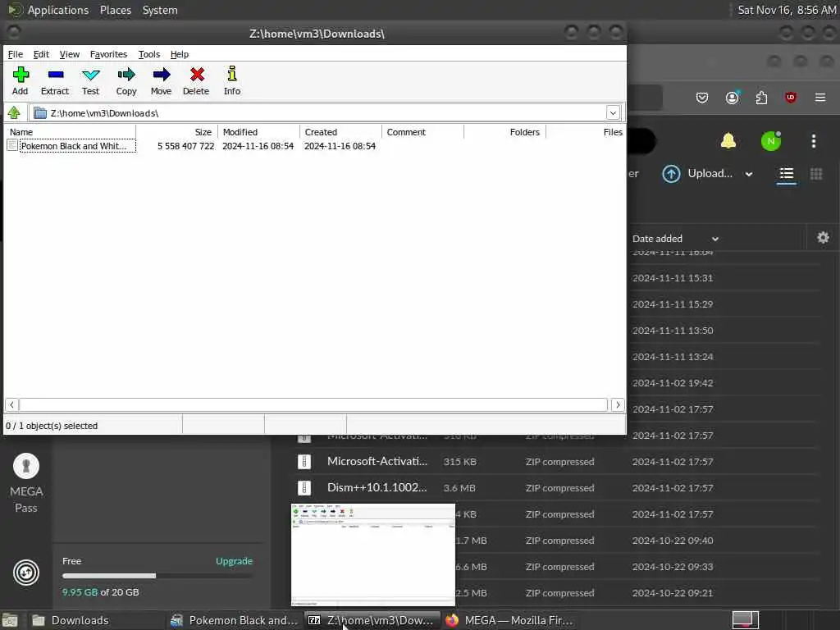Click the Dism++ zip file icon
The height and width of the screenshot is (630, 840).
(x=304, y=487)
